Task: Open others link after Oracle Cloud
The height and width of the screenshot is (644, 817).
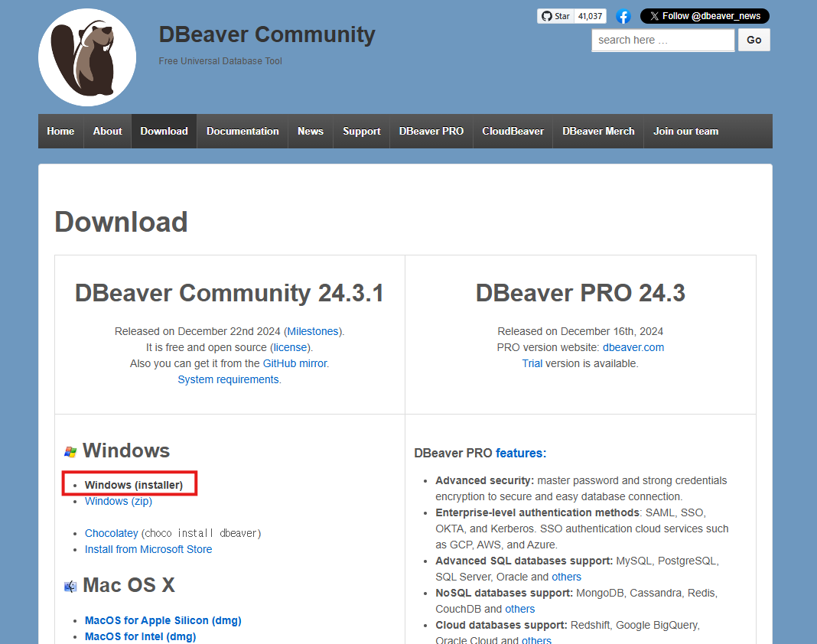Action: 536,640
